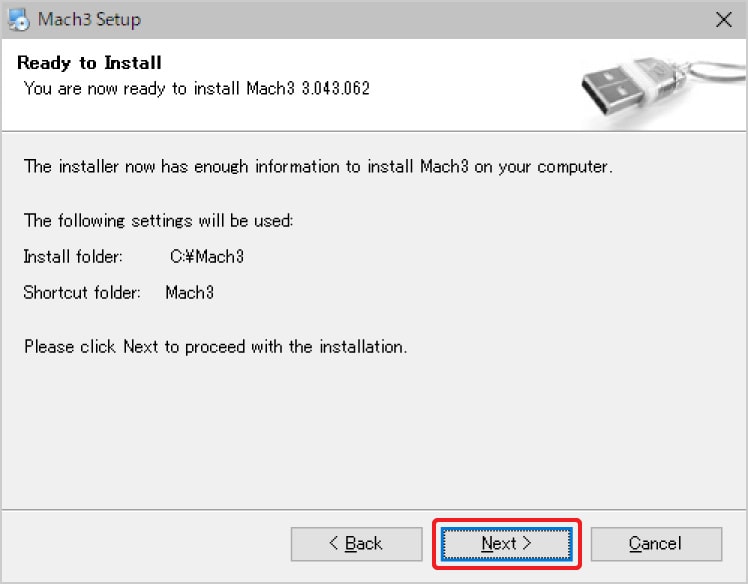Screen dimensions: 748x584
Task: Click the Mach3 3.043.062 version subtitle
Action: (197, 88)
